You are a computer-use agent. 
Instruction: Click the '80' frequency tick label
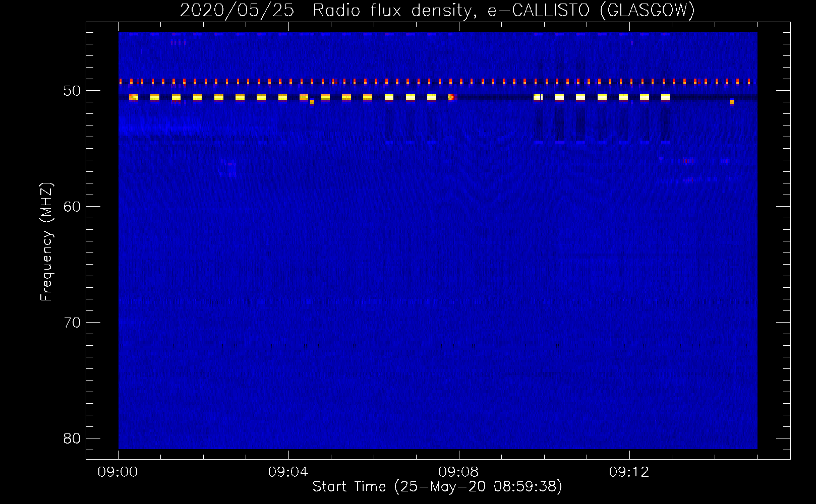click(x=72, y=438)
